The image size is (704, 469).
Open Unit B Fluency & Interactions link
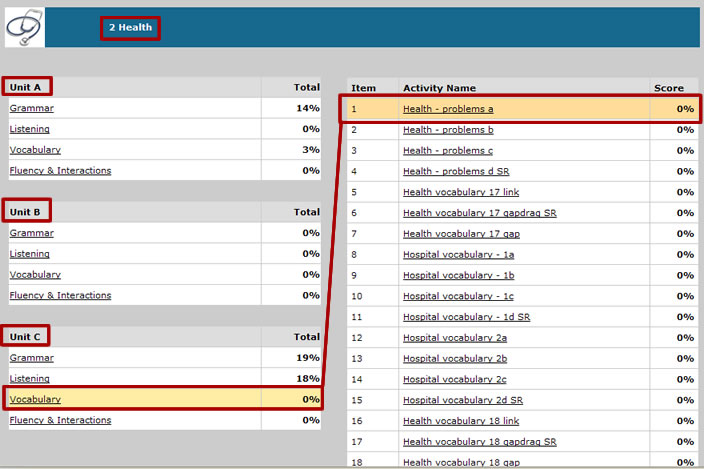tap(60, 296)
